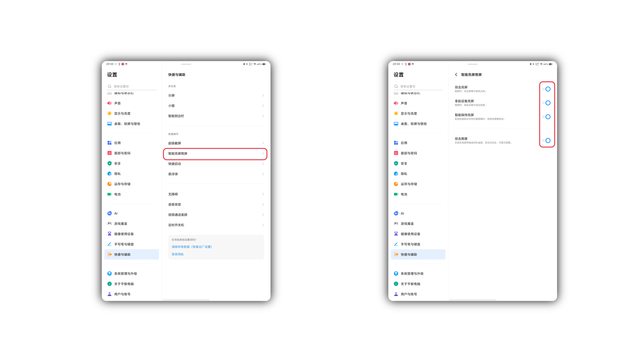Open 分屏 via its chevron arrow
The width and height of the screenshot is (644, 362).
263,95
